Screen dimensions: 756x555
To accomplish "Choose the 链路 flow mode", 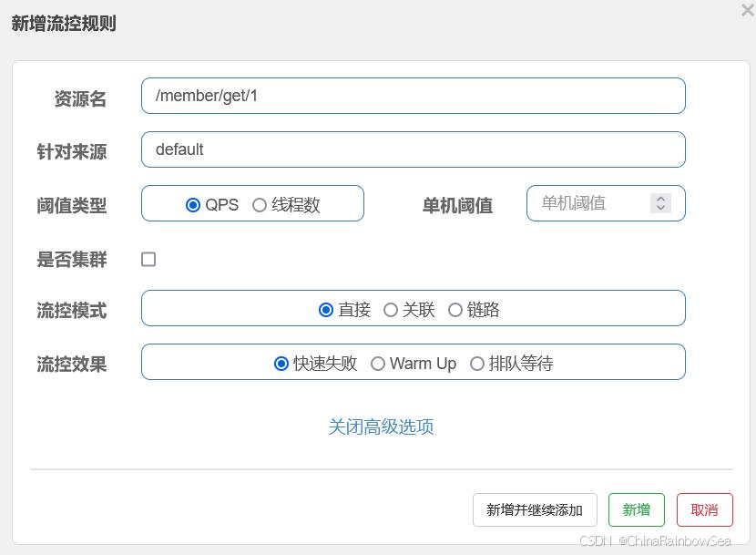I will 455,310.
